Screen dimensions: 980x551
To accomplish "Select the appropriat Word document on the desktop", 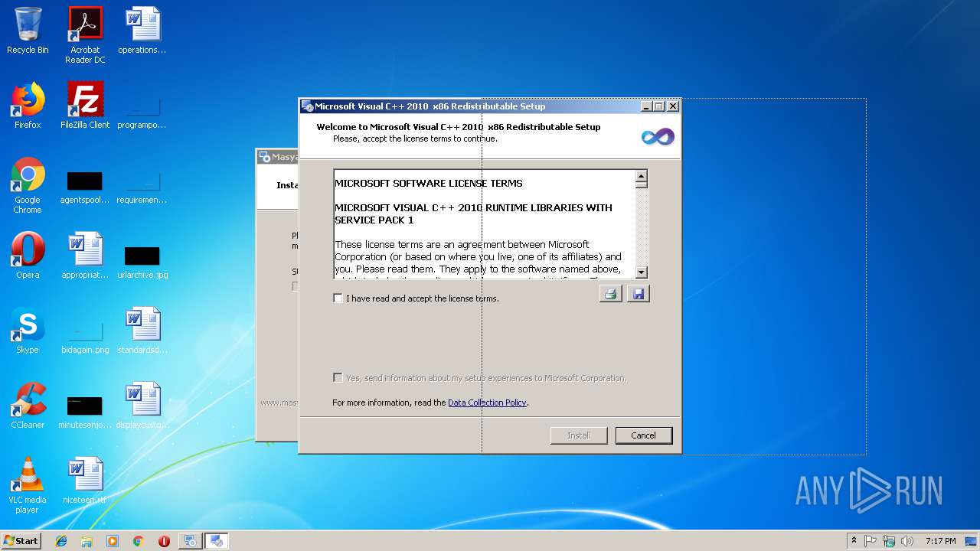I will 85,256.
